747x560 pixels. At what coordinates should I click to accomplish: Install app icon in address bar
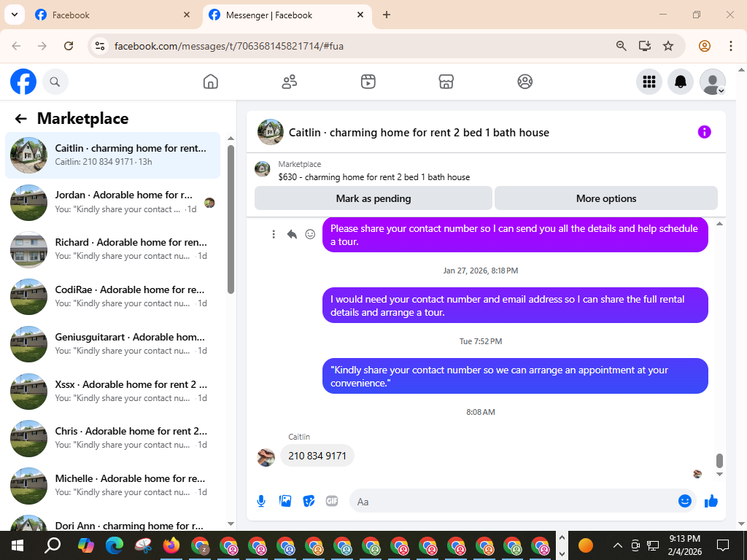coord(645,46)
